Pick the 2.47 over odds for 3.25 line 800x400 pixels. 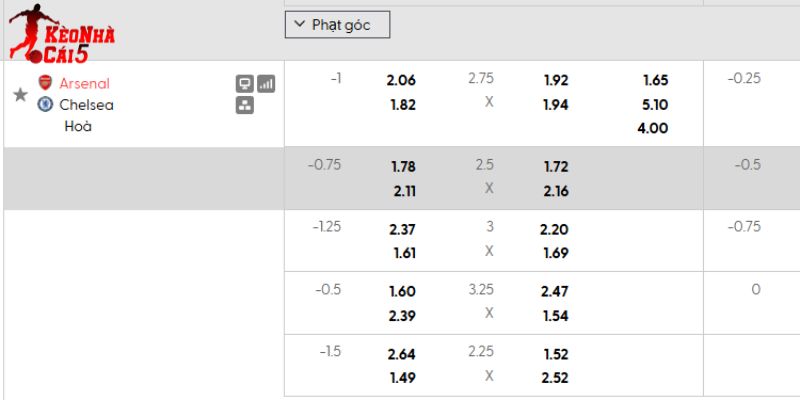tap(556, 291)
